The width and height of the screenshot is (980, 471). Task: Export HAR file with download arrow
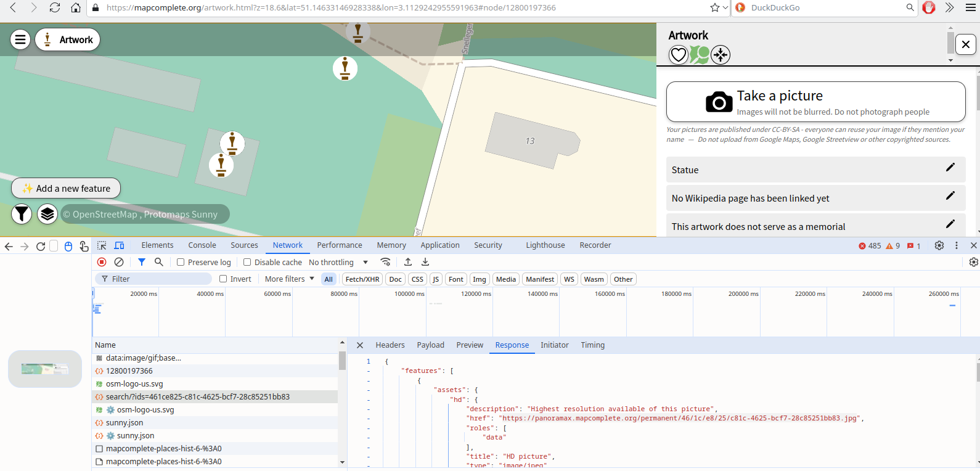pyautogui.click(x=425, y=262)
